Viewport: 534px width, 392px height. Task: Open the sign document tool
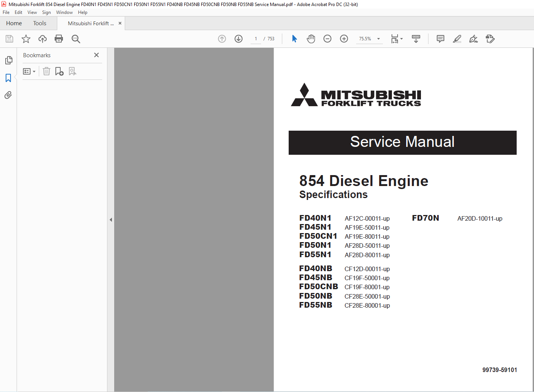coord(473,39)
